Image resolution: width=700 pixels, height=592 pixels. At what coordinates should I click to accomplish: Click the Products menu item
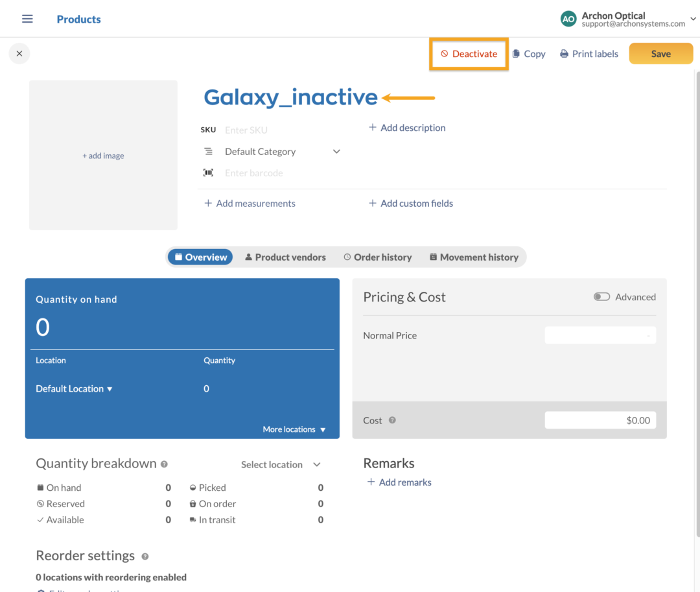pyautogui.click(x=78, y=19)
